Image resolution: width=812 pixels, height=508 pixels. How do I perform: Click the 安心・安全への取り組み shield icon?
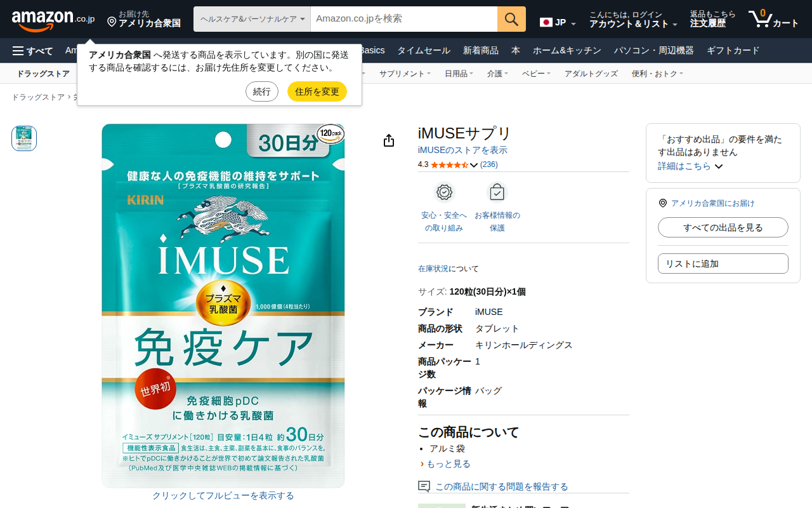[x=444, y=192]
